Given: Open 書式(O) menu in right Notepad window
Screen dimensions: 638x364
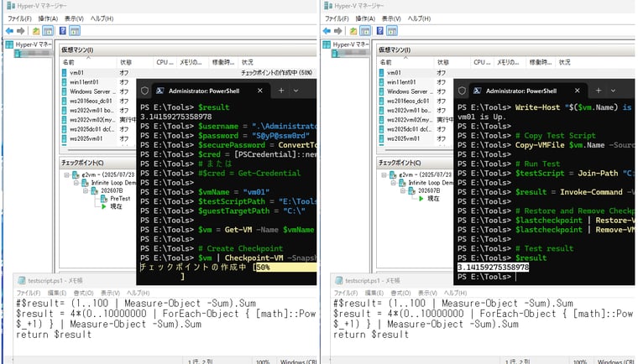Looking at the screenshot, I should tap(400, 293).
